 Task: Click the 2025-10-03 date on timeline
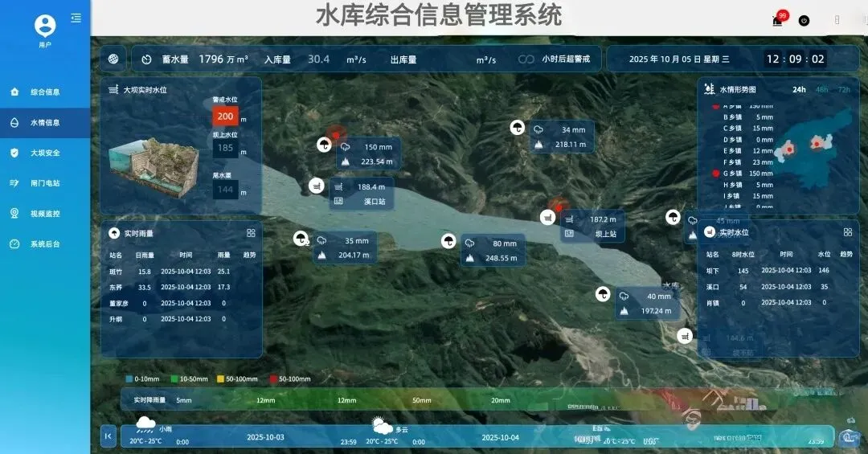[265, 437]
